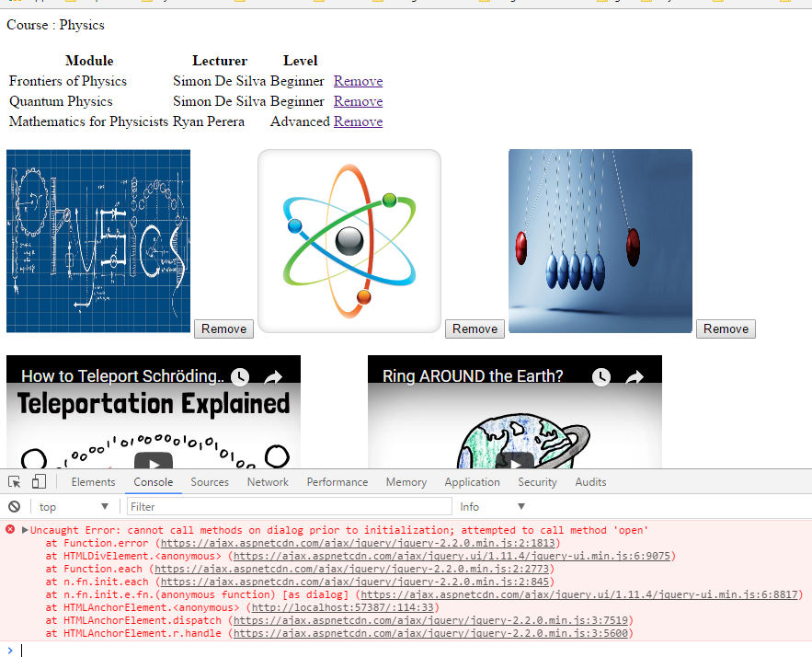
Task: Click the 'Course : Physics' heading text
Action: (x=55, y=25)
